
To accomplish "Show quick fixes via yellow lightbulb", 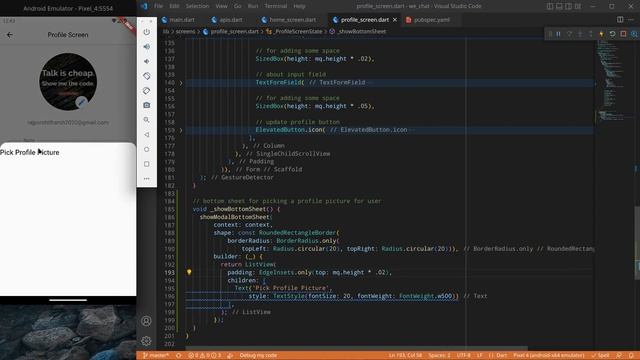I will (189, 272).
